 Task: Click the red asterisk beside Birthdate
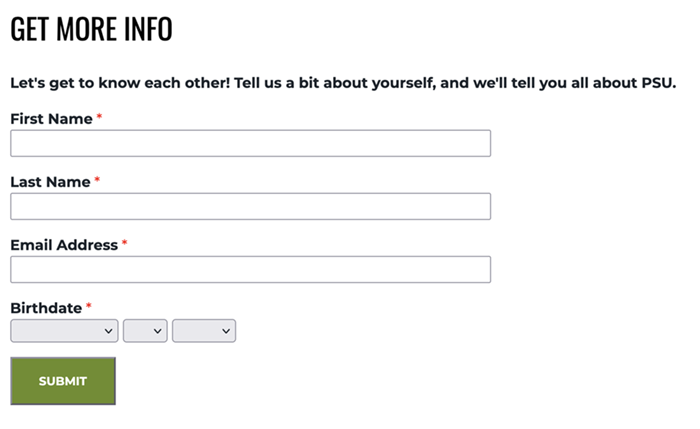pyautogui.click(x=89, y=308)
